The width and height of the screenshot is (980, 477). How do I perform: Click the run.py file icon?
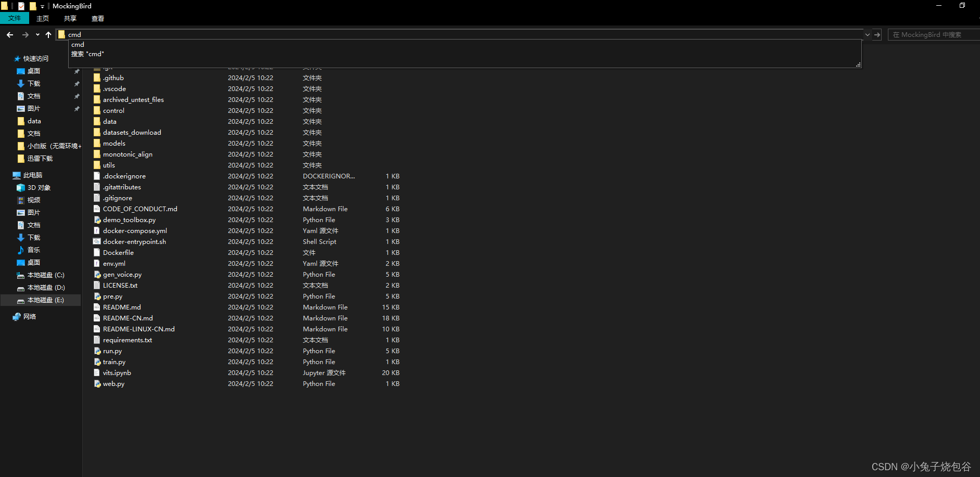pos(97,351)
